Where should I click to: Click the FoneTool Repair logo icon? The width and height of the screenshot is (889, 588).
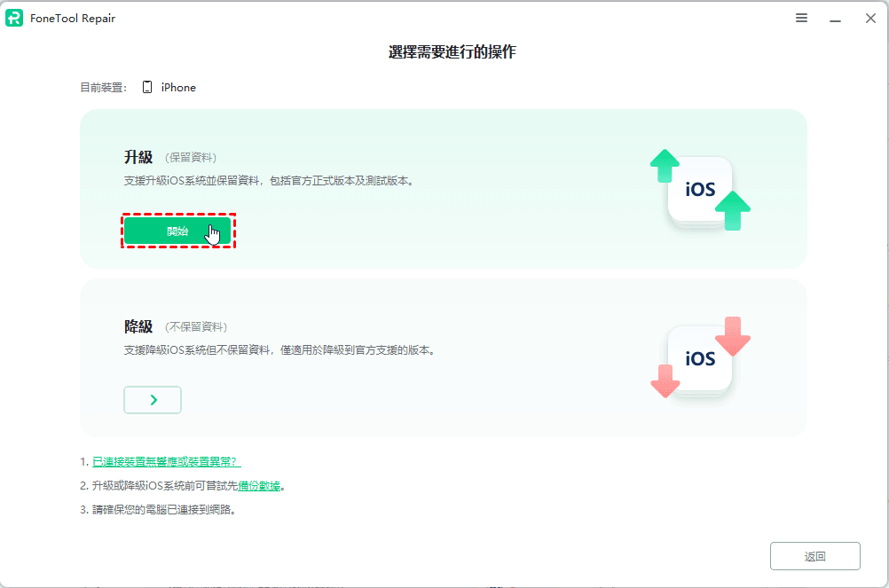click(x=15, y=18)
